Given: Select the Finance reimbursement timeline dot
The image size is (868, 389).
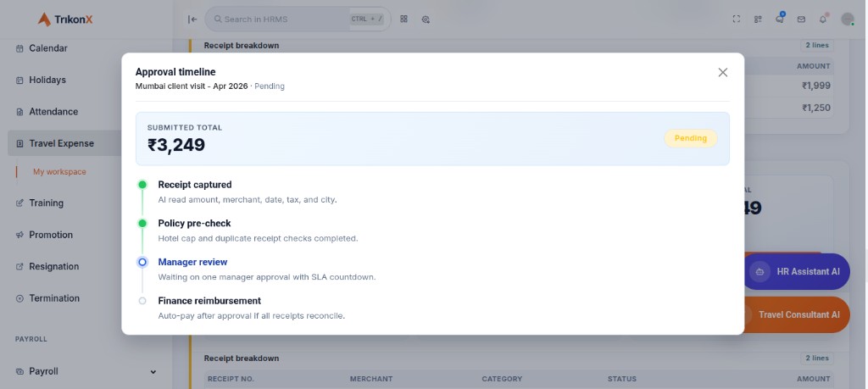Looking at the screenshot, I should [142, 301].
